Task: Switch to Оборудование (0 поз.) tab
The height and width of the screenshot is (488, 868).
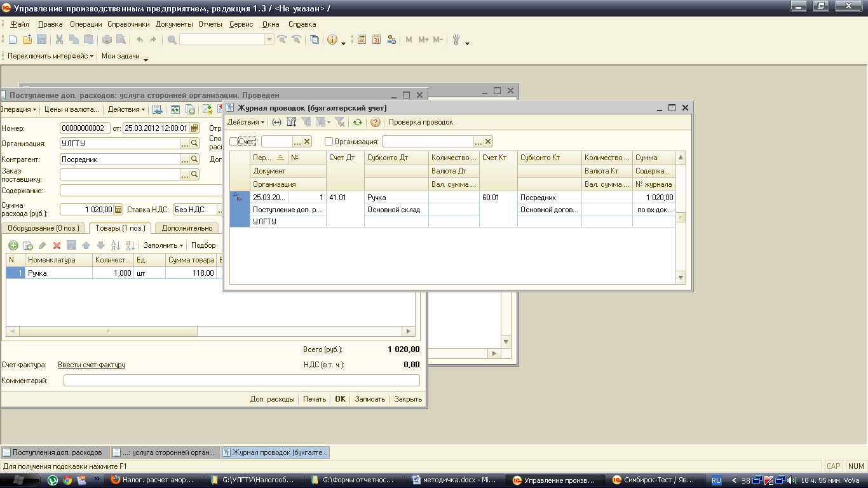Action: [x=43, y=227]
